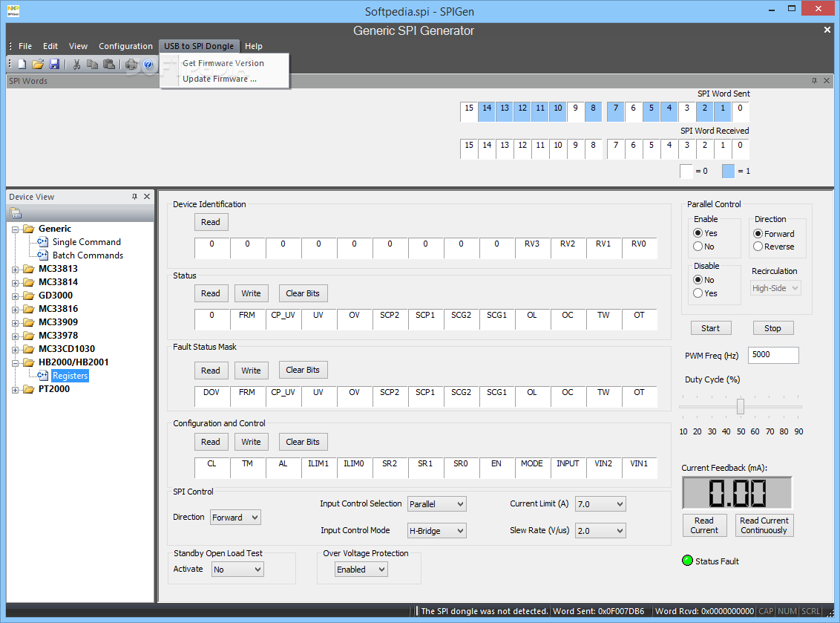Close the Device View panel
Viewport: 840px width, 623px height.
[147, 197]
